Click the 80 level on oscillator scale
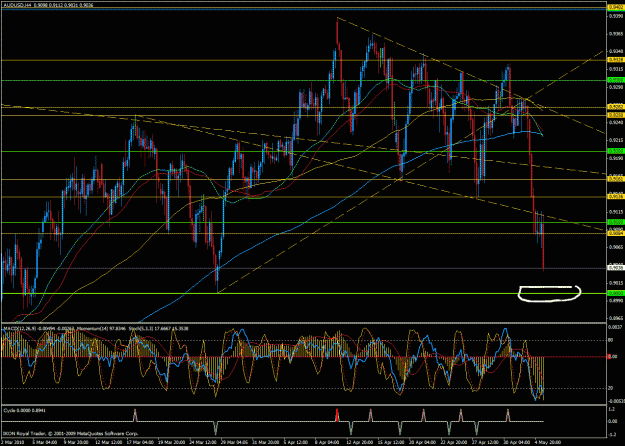 click(610, 340)
